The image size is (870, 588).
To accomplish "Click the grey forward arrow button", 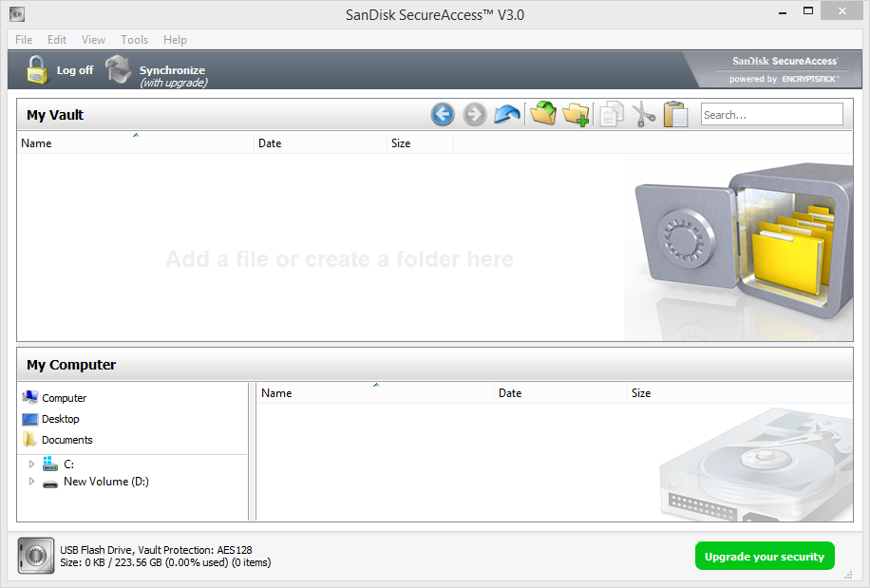I will tap(474, 115).
